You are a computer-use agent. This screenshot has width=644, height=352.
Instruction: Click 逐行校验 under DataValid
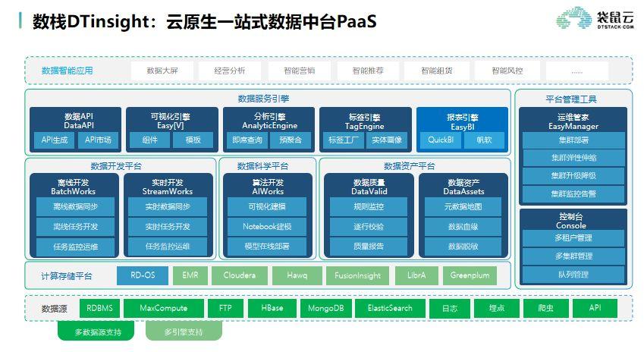pyautogui.click(x=369, y=226)
